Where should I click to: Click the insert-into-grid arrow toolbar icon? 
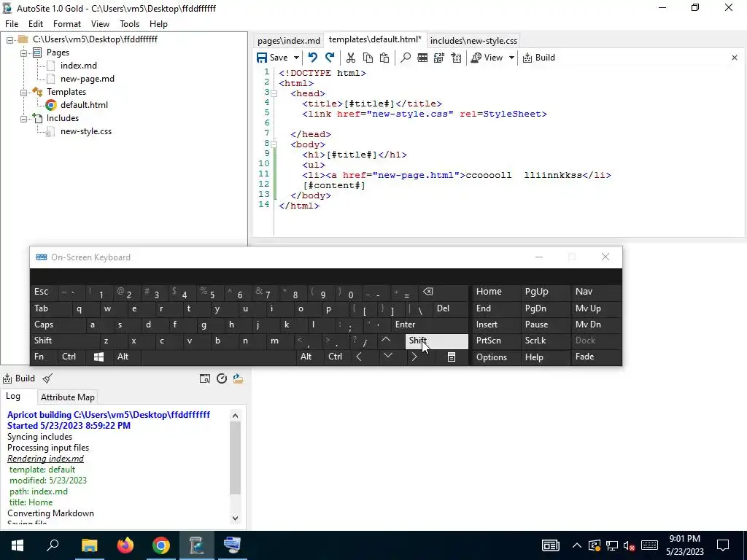(456, 58)
